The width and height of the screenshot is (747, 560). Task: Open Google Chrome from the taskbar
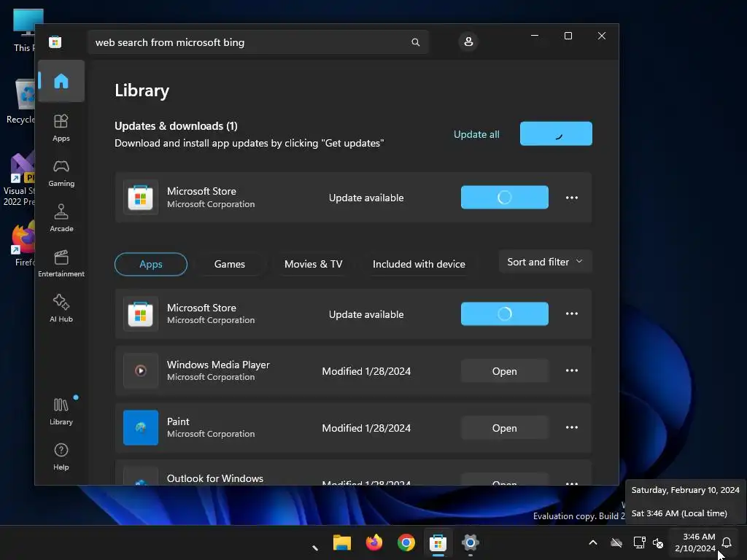(x=406, y=542)
